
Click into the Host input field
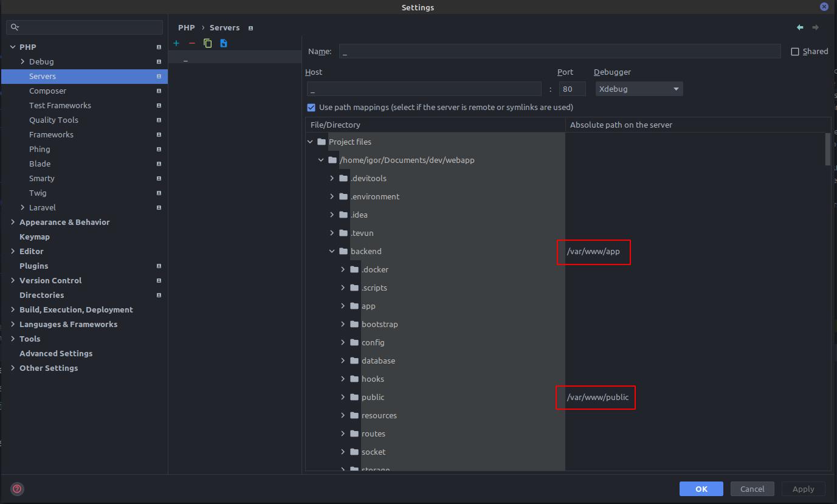424,89
